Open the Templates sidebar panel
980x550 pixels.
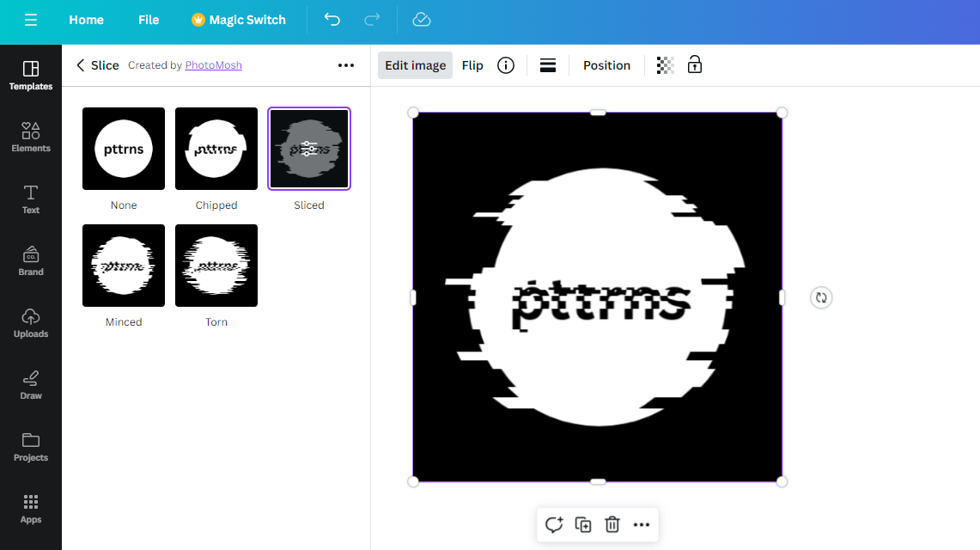coord(31,76)
